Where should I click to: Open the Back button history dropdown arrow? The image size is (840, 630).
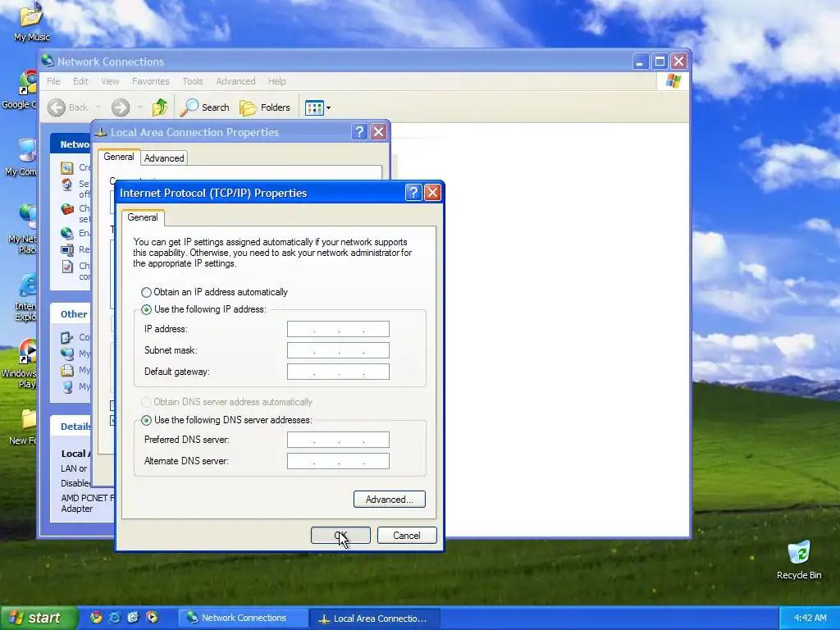click(x=98, y=107)
